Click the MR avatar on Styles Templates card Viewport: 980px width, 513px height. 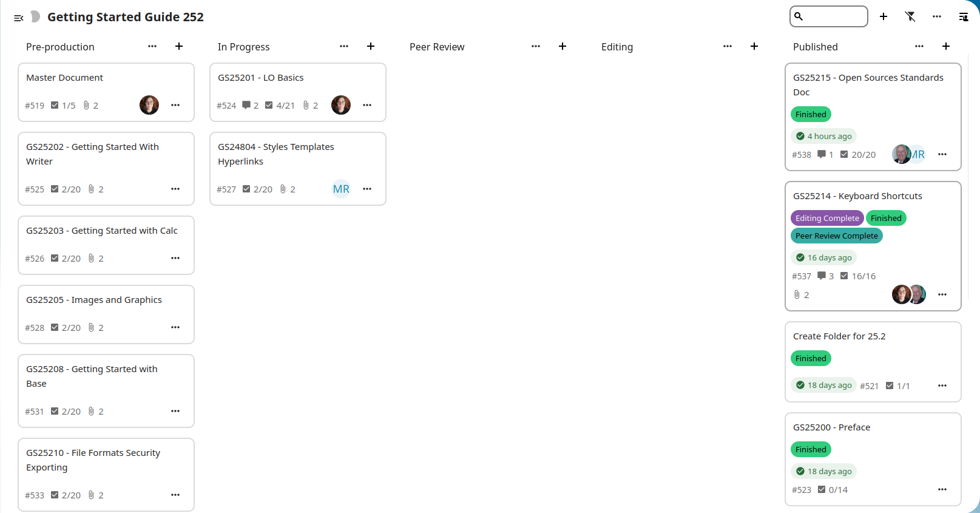click(341, 189)
